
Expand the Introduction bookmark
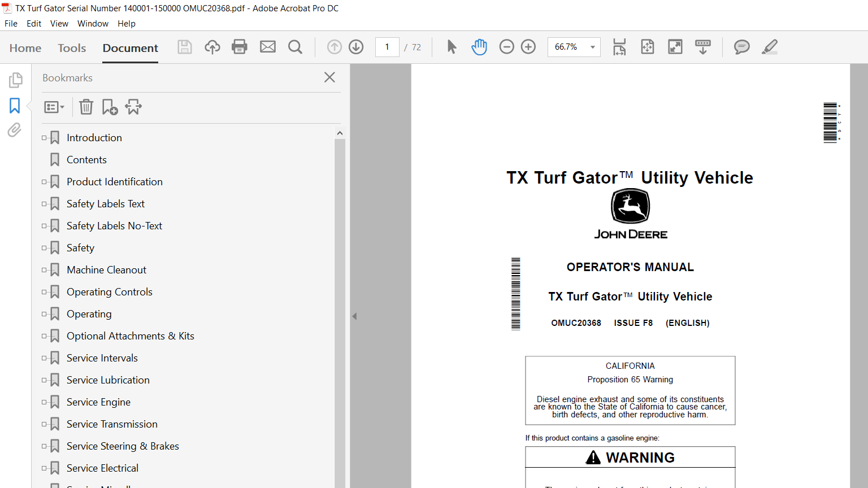tap(44, 138)
